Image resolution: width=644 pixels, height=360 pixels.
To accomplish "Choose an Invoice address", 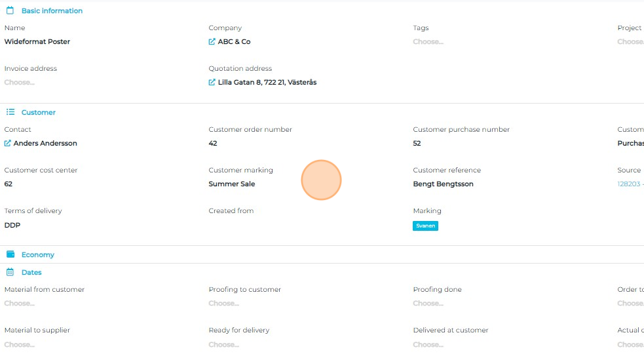I will point(20,83).
